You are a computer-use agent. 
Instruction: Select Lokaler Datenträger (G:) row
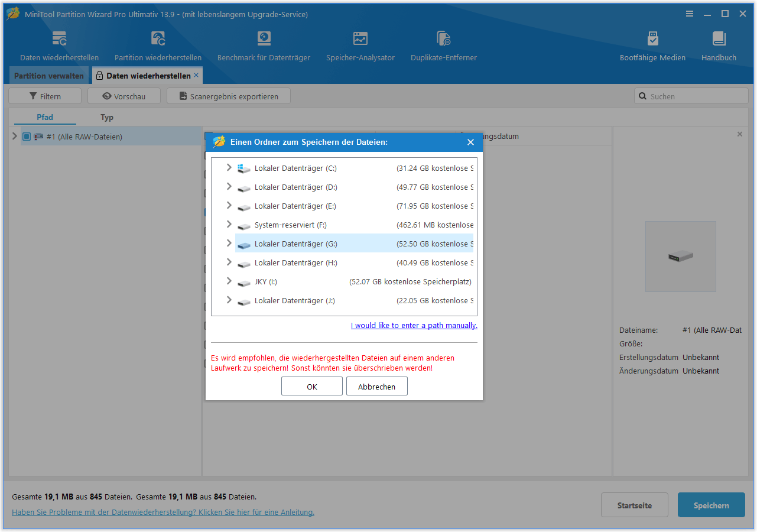pos(354,244)
